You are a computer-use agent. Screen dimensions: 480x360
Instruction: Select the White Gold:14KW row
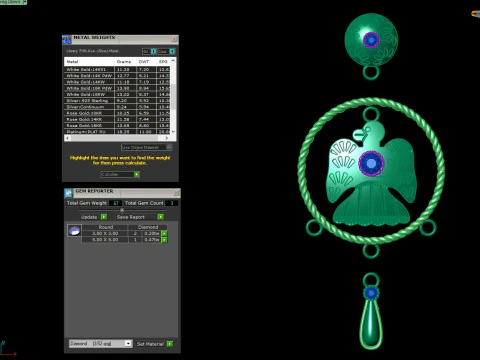(x=117, y=82)
